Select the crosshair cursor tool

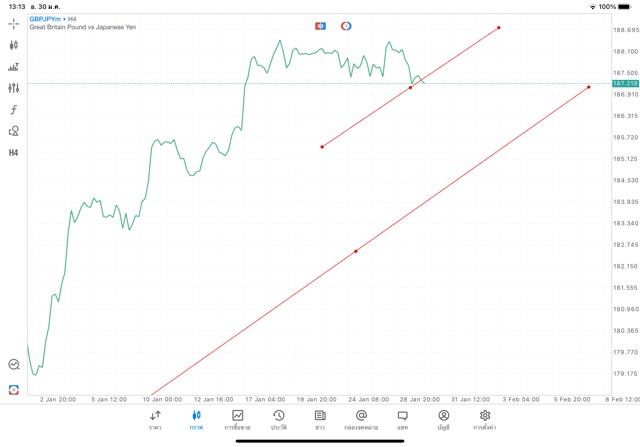coord(14,23)
